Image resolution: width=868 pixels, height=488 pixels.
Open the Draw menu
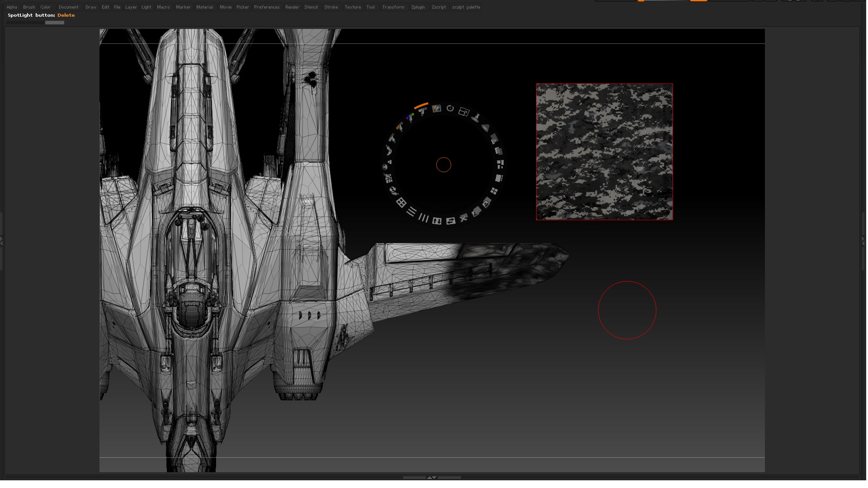pos(91,7)
